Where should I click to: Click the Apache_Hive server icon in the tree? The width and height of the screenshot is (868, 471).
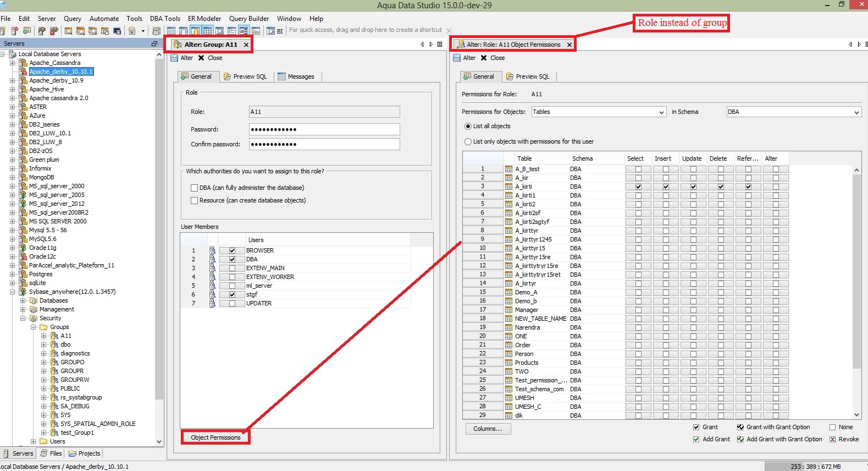tap(23, 89)
